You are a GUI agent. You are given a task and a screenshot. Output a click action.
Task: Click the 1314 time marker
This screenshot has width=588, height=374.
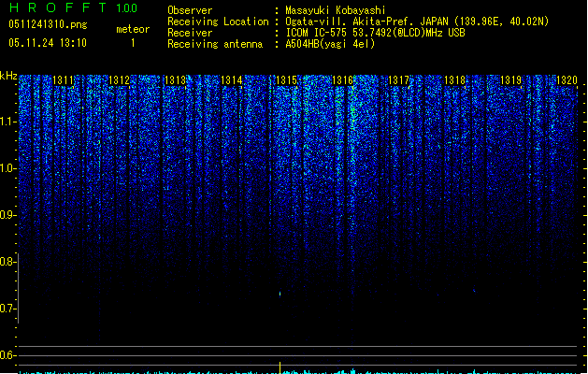coord(232,80)
